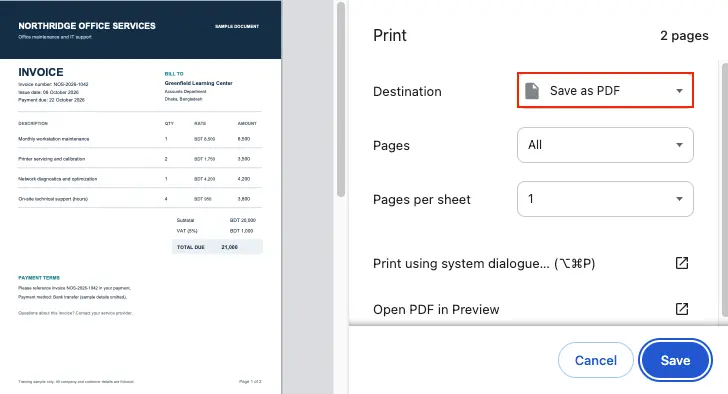Click the 'Pages per sheet' label
This screenshot has height=394, width=728.
point(422,200)
